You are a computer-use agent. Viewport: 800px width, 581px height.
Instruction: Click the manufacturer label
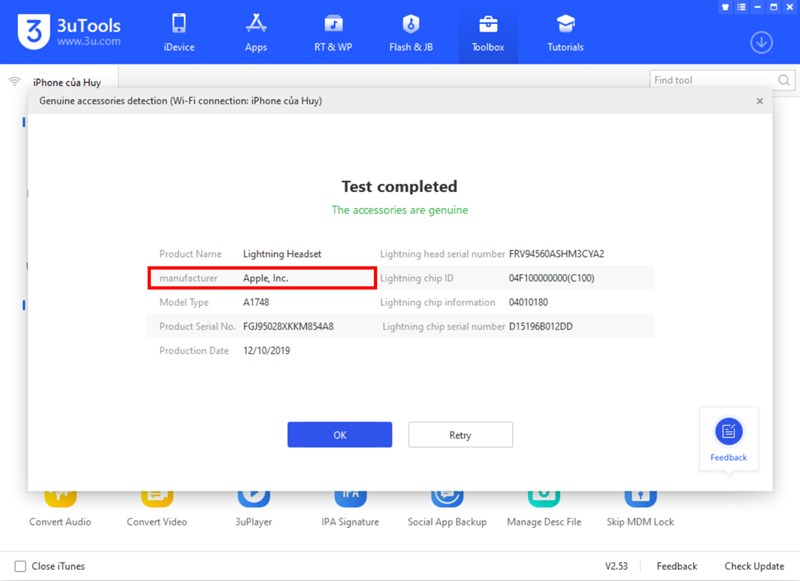click(x=188, y=278)
